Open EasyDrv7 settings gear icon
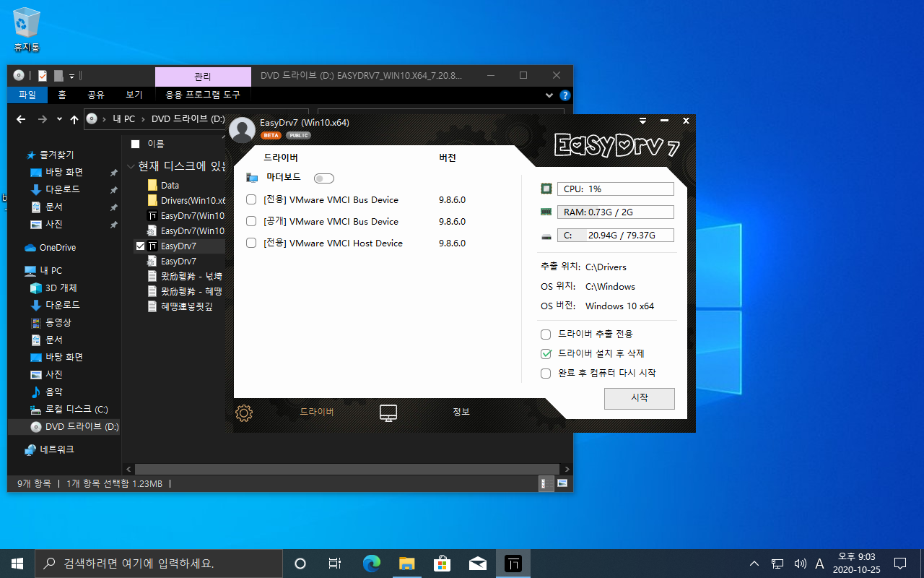This screenshot has width=924, height=578. pos(244,413)
